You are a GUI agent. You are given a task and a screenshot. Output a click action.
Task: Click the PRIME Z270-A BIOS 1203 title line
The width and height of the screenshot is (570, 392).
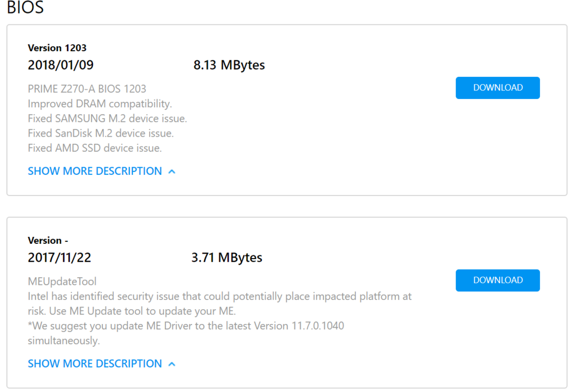tap(87, 89)
